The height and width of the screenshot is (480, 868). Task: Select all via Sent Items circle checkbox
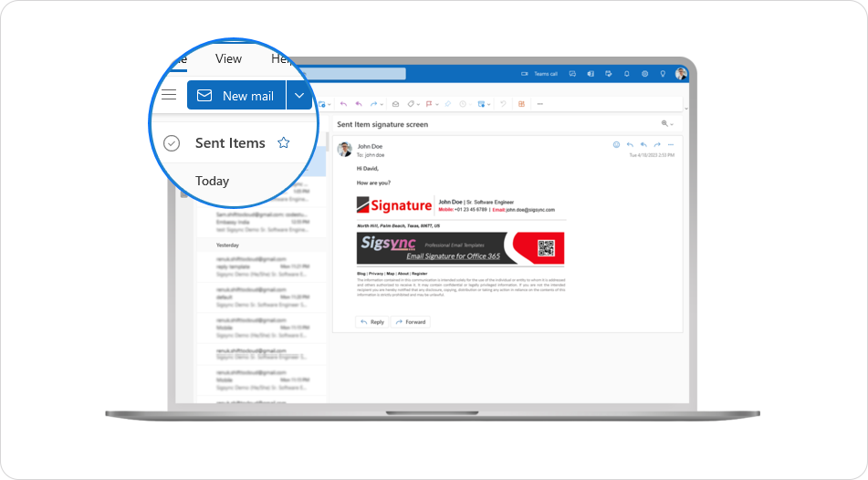point(172,143)
